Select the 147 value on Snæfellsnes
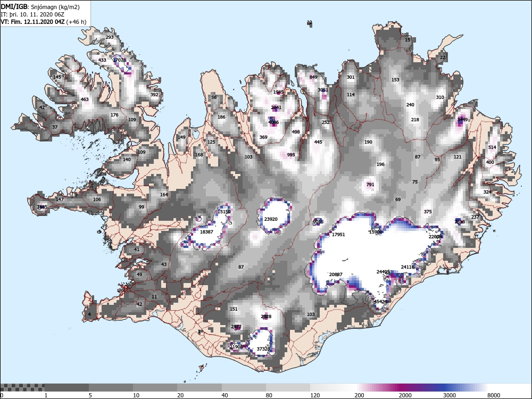The height and width of the screenshot is (399, 532). 60,199
